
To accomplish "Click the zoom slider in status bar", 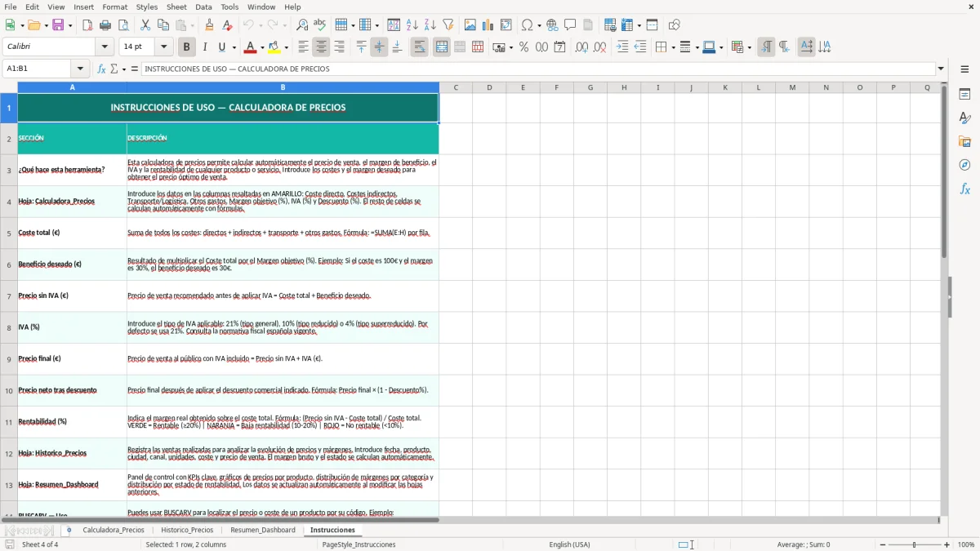I will tap(914, 544).
